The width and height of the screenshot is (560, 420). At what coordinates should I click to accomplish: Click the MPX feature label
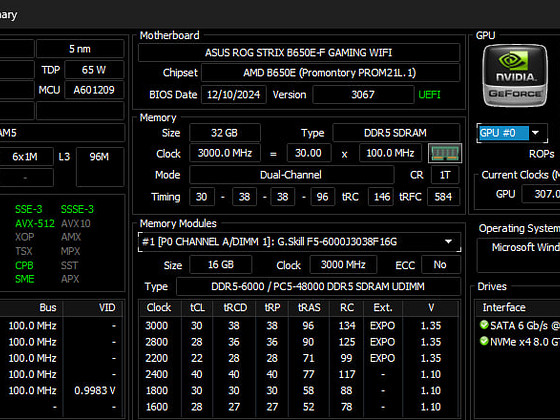70,251
